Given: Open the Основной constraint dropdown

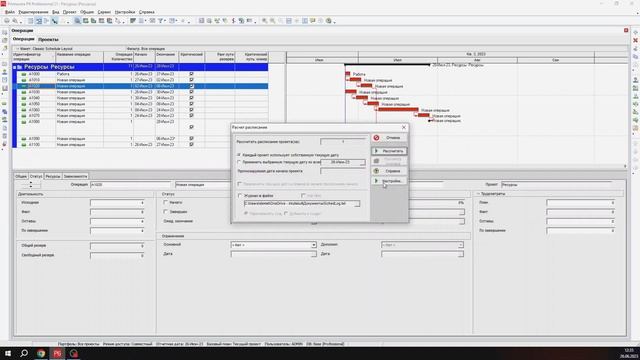Looking at the screenshot, I should click(313, 245).
